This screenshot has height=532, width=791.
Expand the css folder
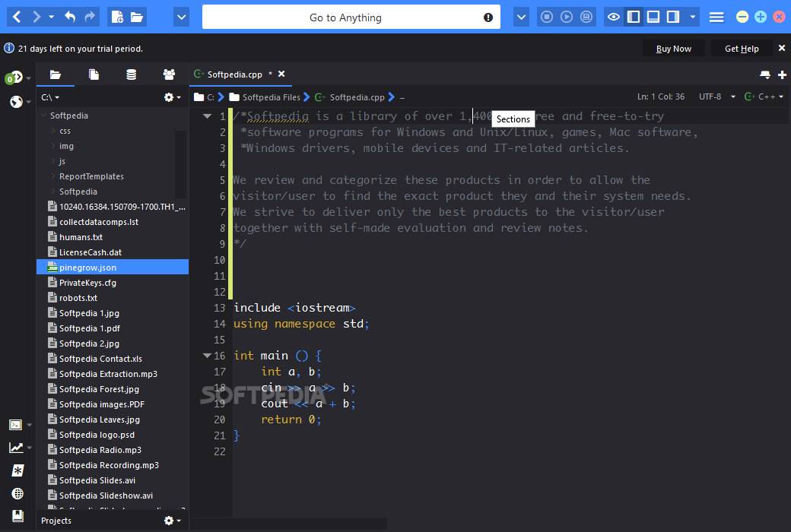tap(53, 131)
